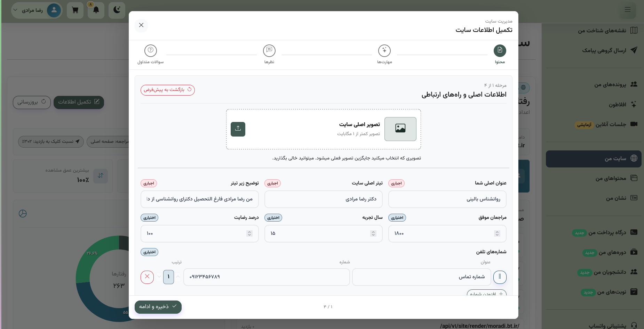
Task: Click the pie chart icon
Action: [x=23, y=214]
